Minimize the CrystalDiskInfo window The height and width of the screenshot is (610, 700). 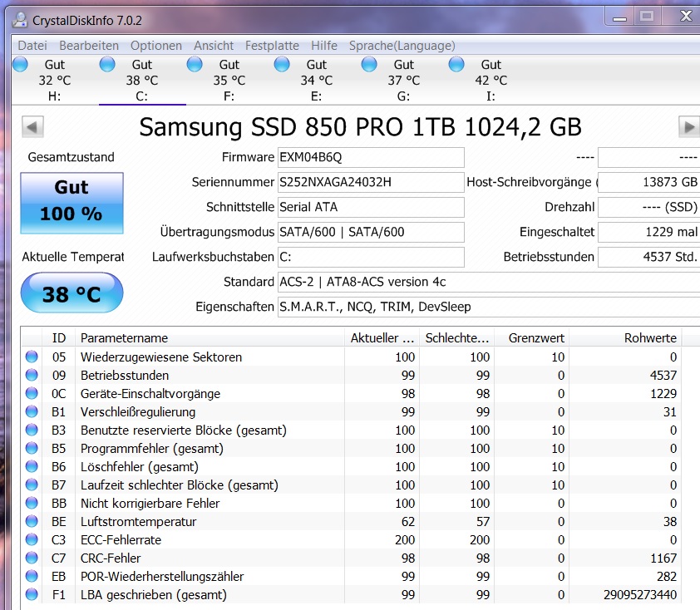point(619,17)
